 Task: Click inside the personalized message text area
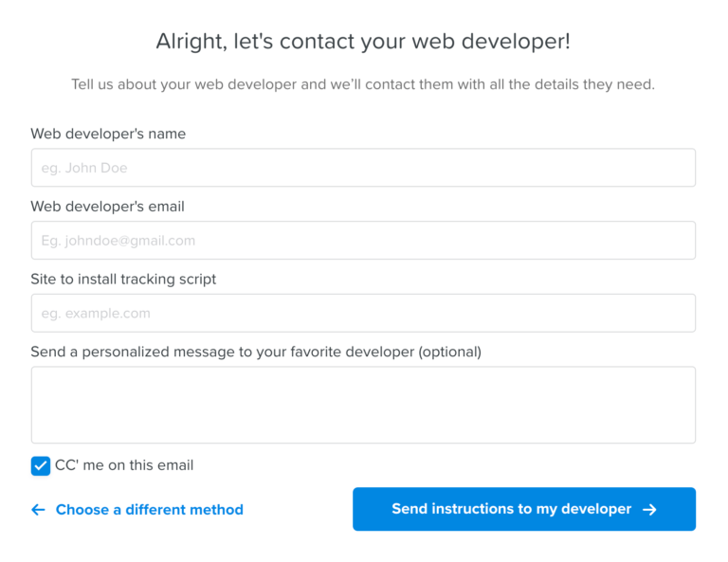click(363, 405)
